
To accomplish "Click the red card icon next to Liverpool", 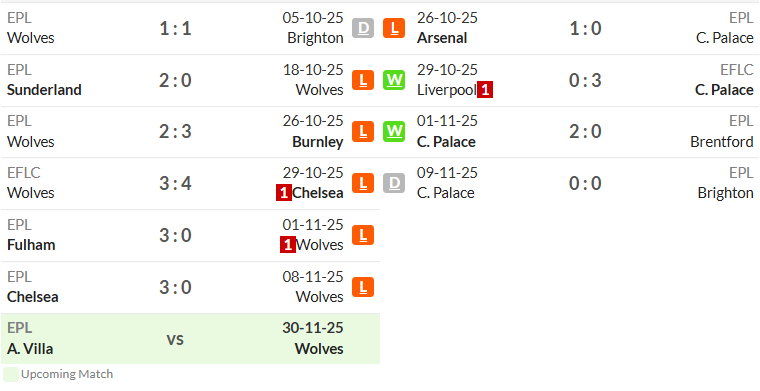I will pyautogui.click(x=485, y=90).
